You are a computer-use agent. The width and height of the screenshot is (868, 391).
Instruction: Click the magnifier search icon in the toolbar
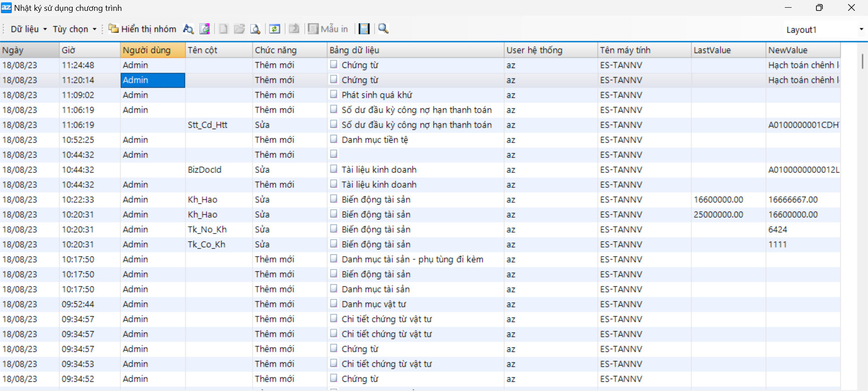pos(383,29)
